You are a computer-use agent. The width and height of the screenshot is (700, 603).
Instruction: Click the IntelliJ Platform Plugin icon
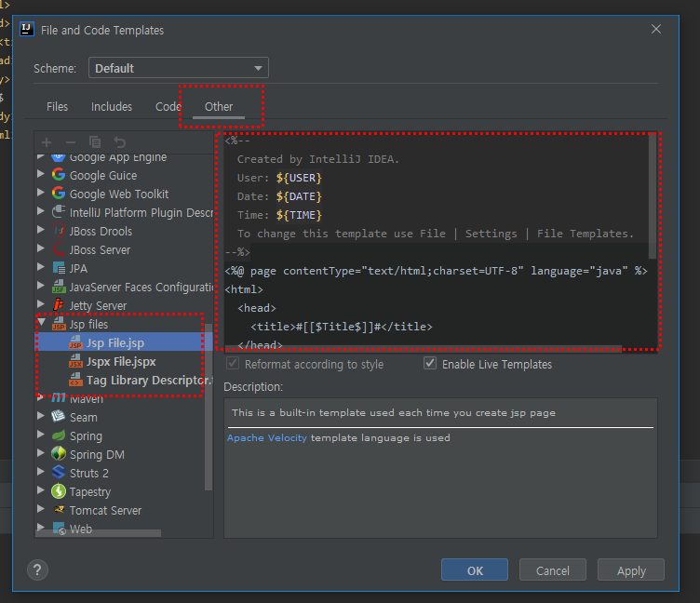[59, 212]
